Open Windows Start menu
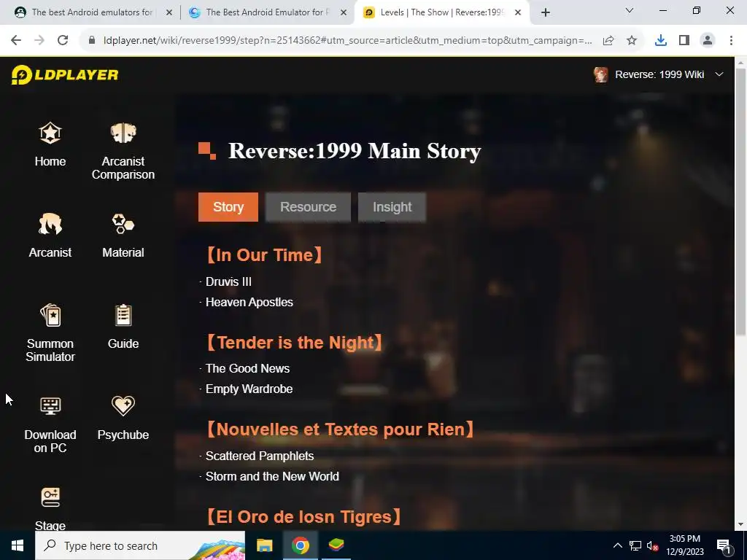The height and width of the screenshot is (560, 747). pos(18,545)
